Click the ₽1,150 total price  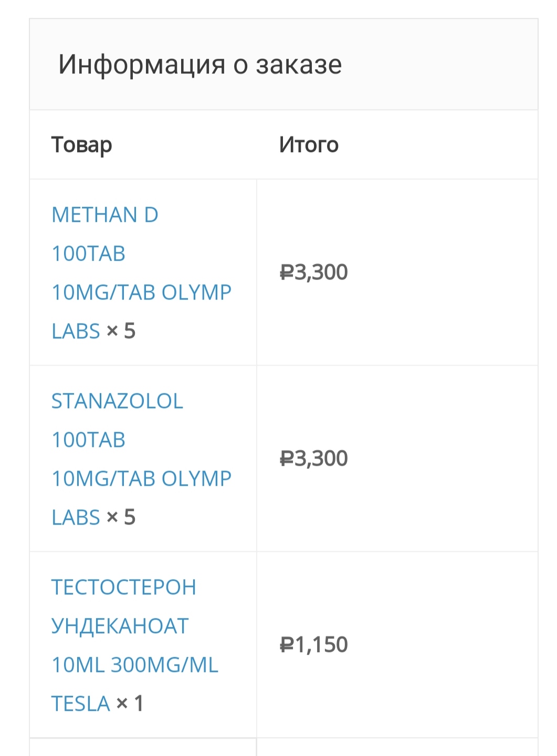tap(313, 645)
